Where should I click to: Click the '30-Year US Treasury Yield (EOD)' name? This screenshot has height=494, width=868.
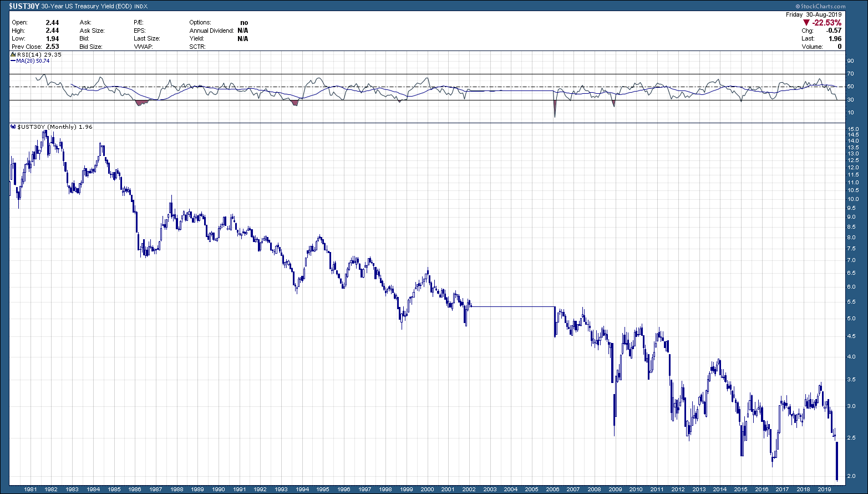(87, 6)
